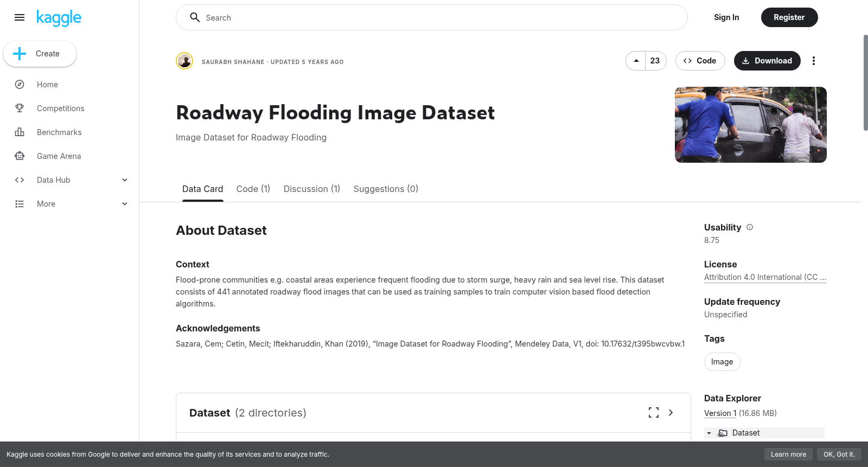Open Home in the sidebar
868x467 pixels.
coord(48,85)
